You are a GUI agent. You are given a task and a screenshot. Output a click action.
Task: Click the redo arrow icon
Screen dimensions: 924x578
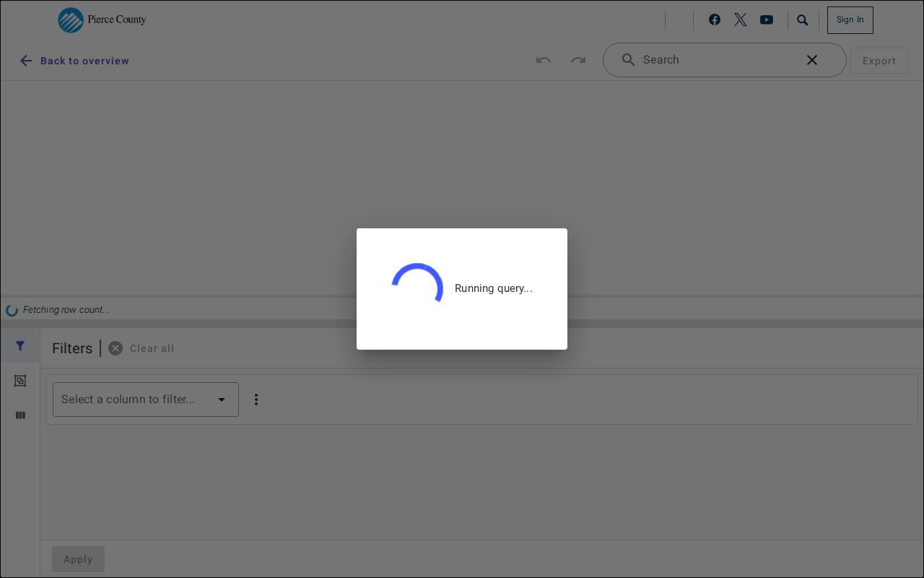pyautogui.click(x=578, y=60)
